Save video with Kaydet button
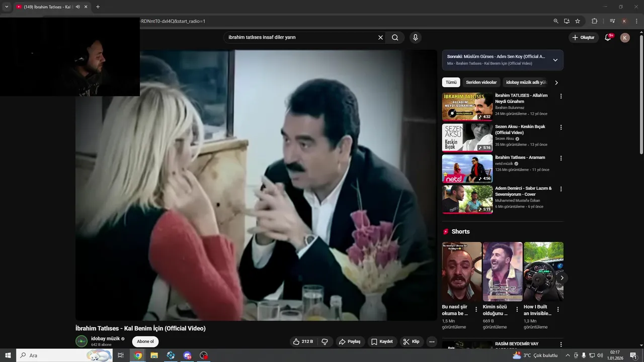 pos(382,341)
